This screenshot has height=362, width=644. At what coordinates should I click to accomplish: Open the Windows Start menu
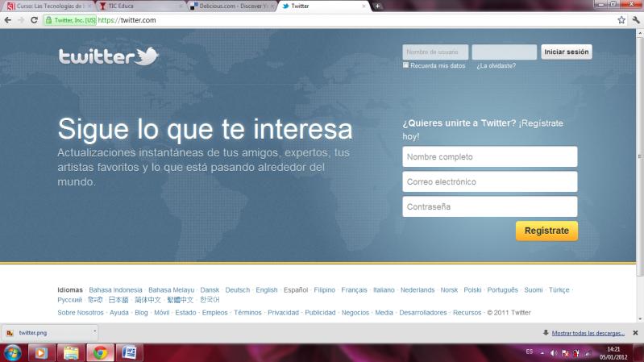(12, 353)
